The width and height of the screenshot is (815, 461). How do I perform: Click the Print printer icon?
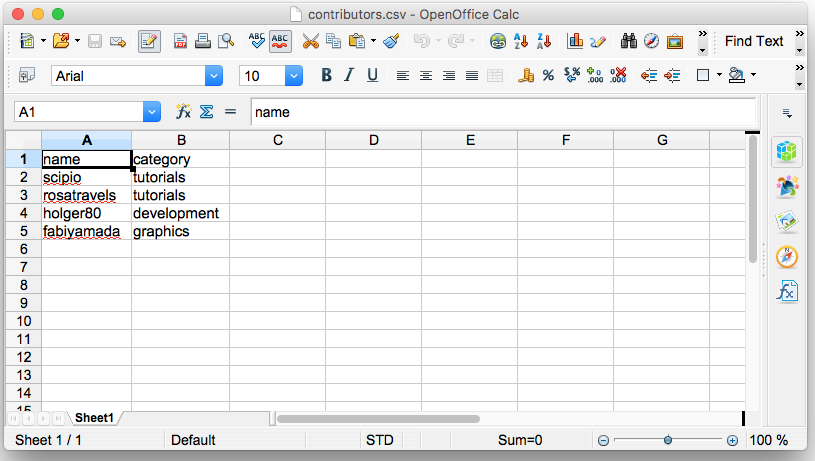[203, 41]
